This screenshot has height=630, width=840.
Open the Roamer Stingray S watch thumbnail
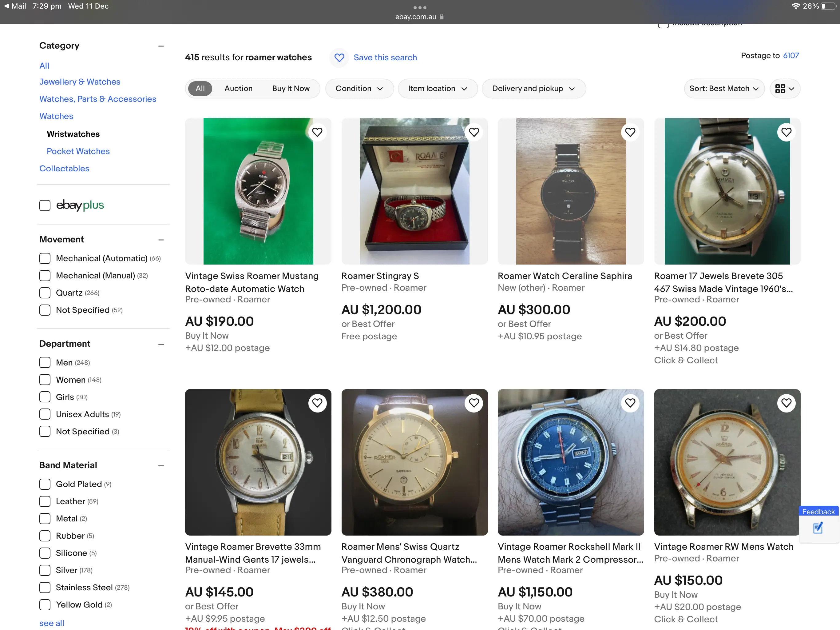pyautogui.click(x=414, y=191)
